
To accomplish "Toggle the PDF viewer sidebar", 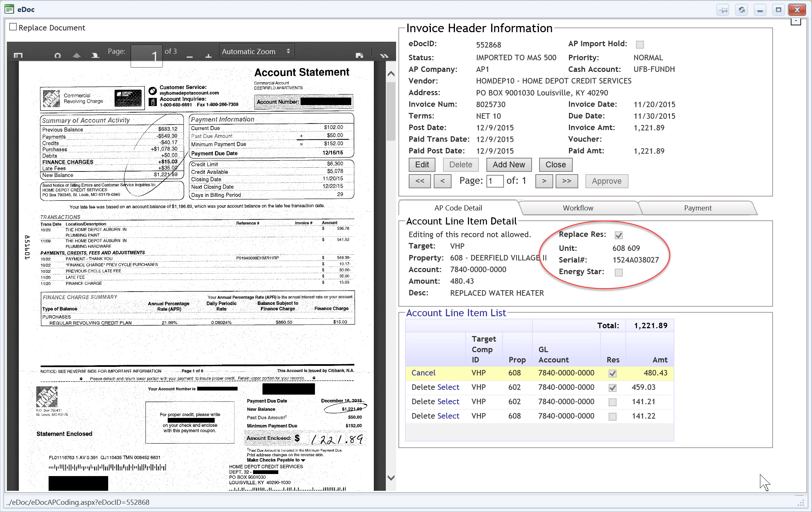I will point(18,55).
